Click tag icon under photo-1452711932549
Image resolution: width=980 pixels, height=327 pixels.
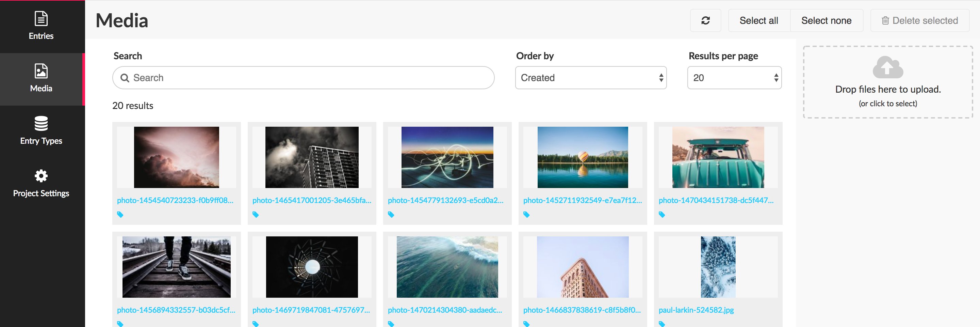tap(526, 215)
